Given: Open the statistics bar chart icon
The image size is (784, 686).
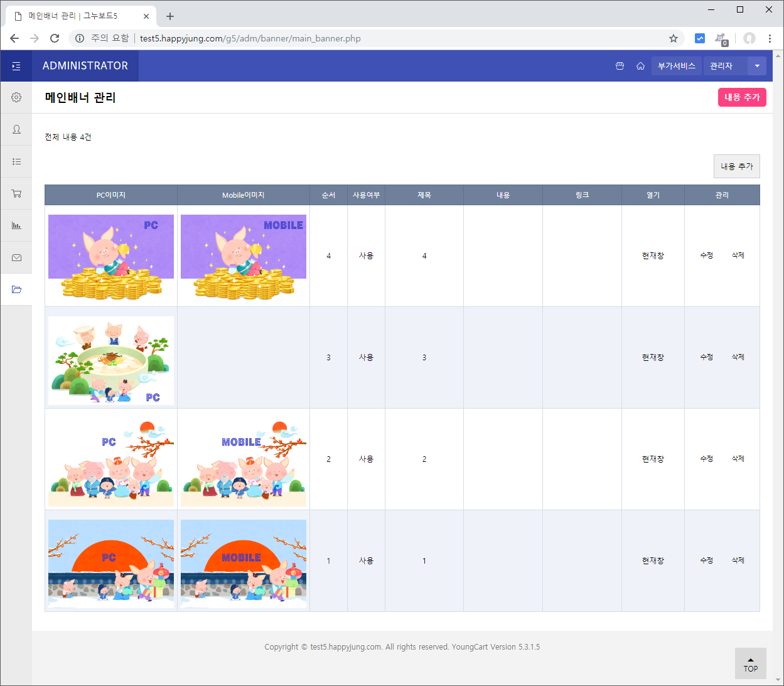Looking at the screenshot, I should click(x=16, y=225).
